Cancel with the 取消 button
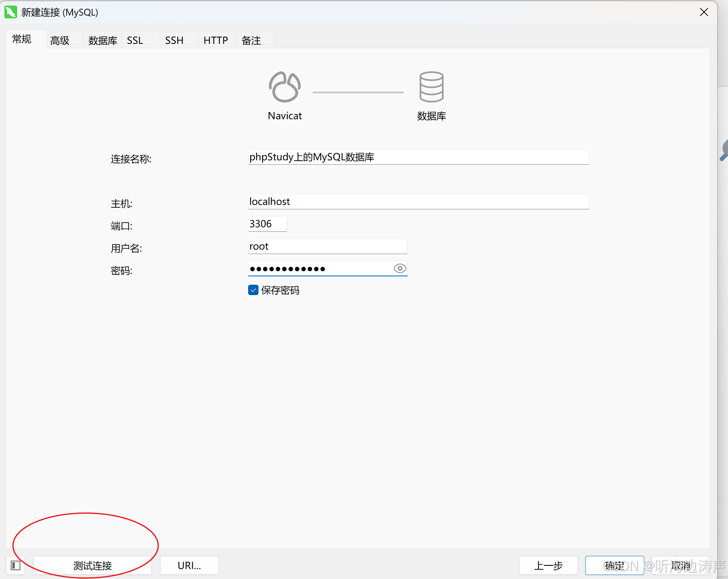The image size is (728, 579). (681, 565)
